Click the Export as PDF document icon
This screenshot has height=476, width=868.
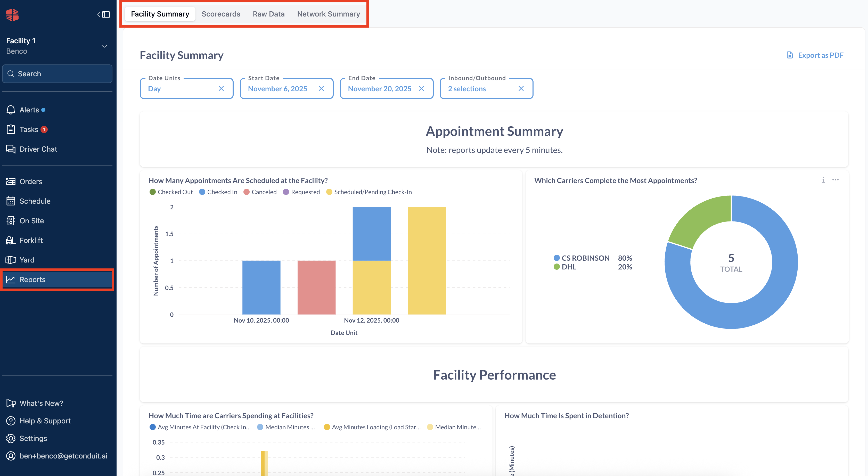click(790, 55)
